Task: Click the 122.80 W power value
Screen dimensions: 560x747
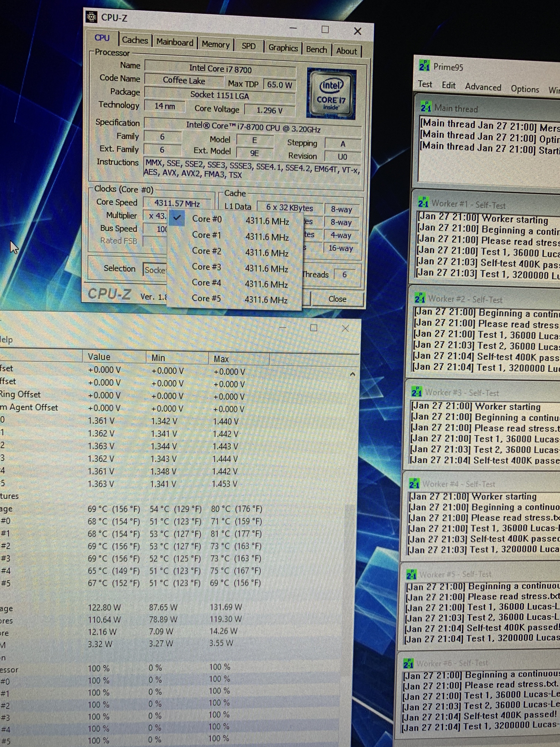Action: point(104,607)
